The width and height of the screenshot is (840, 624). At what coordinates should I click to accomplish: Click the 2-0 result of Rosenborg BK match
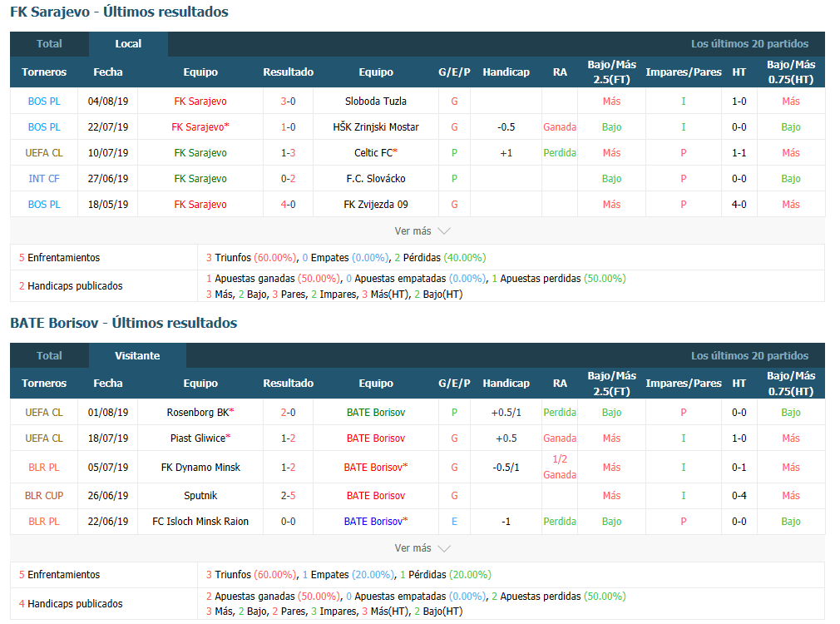click(289, 412)
